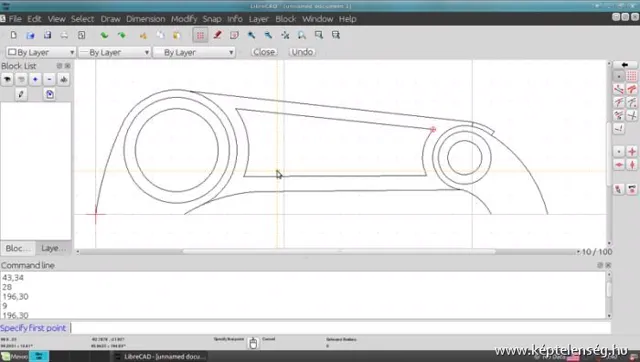Viewport: 640px width, 362px height.
Task: Activate the window zoom tool
Action: click(319, 35)
